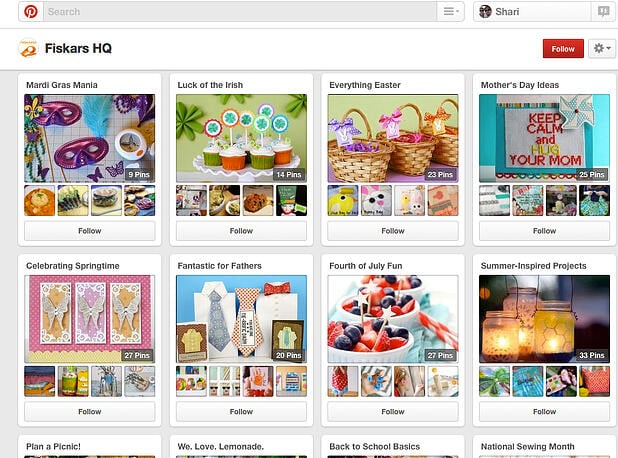Open the Fourth of July Fun cover image
This screenshot has width=618, height=458.
pos(393,319)
